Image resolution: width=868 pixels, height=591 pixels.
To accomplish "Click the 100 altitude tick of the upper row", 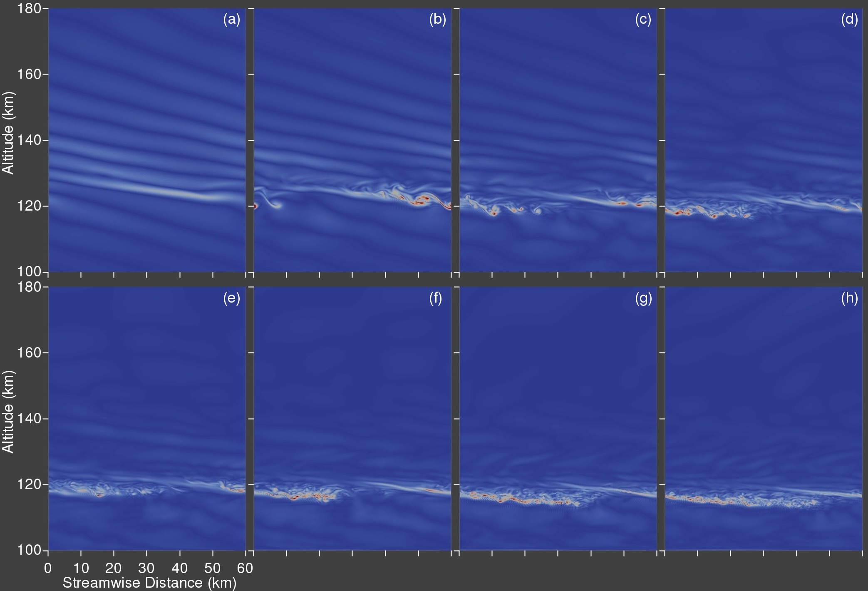I will pos(29,272).
